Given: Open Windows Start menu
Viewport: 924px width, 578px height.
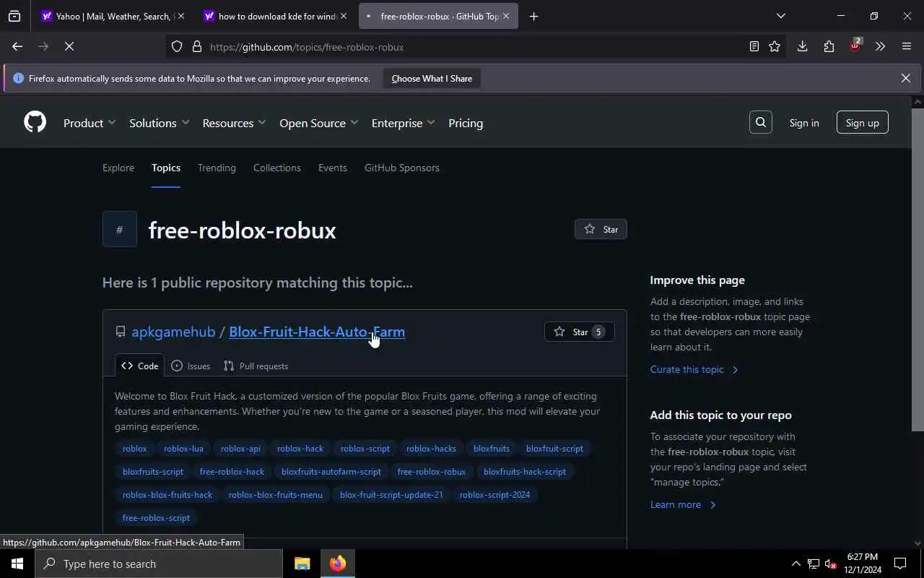Looking at the screenshot, I should tap(17, 564).
